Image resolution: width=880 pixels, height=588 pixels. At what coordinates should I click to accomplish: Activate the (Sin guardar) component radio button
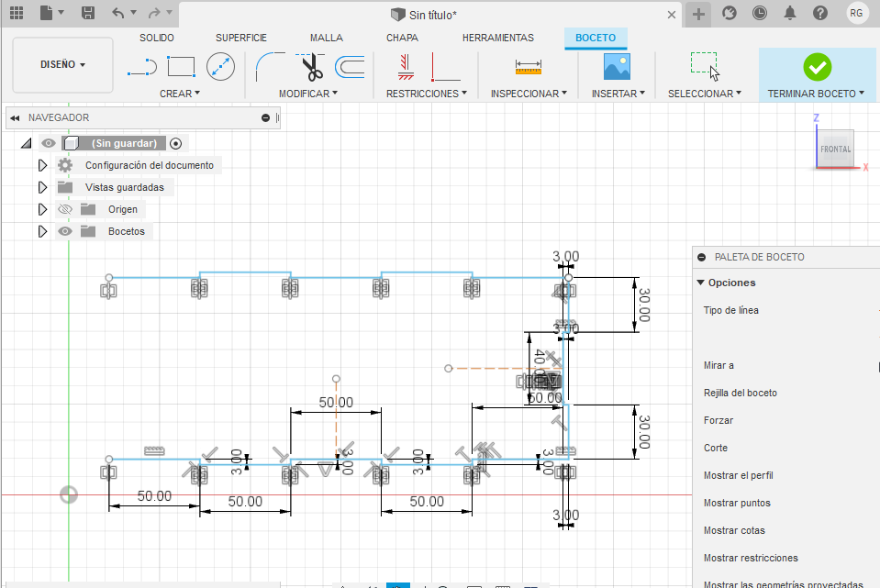pos(175,144)
